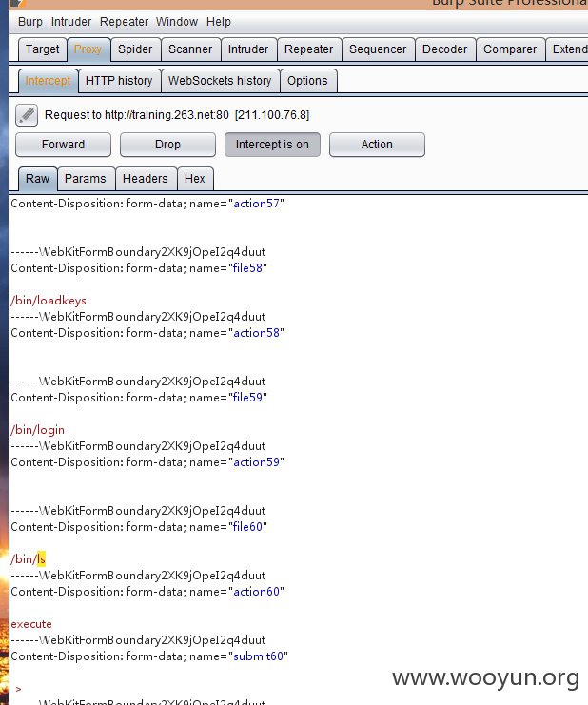
Task: Open the HTTP history sub-tab
Action: pyautogui.click(x=119, y=81)
